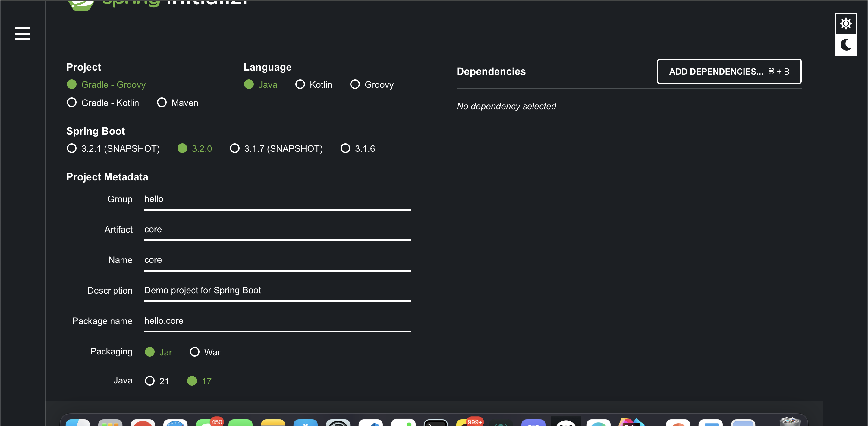The width and height of the screenshot is (868, 426).
Task: Choose the Groovy language option
Action: [x=372, y=84]
